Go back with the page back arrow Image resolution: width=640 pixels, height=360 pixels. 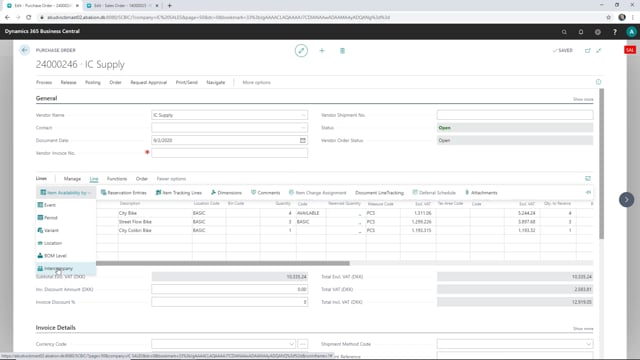pyautogui.click(x=24, y=50)
